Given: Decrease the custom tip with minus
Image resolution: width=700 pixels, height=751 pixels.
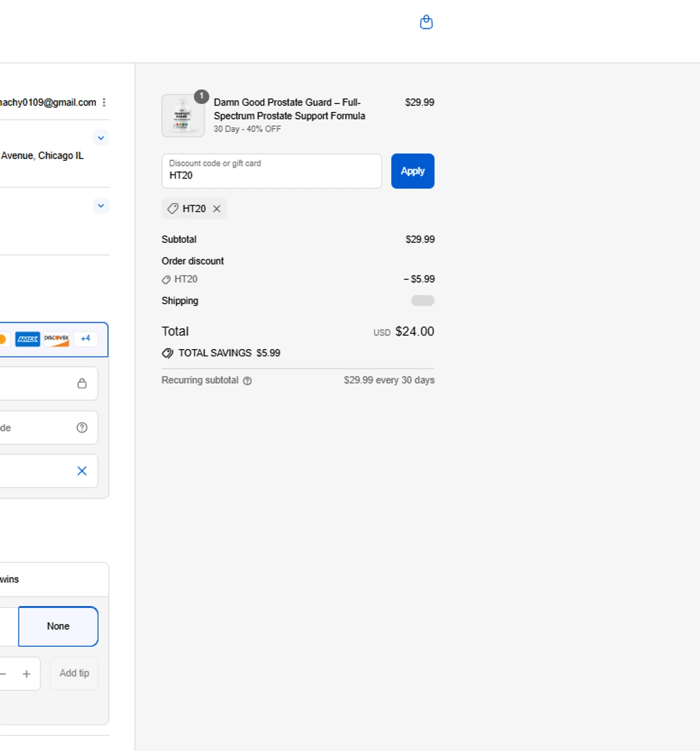Looking at the screenshot, I should [3, 674].
